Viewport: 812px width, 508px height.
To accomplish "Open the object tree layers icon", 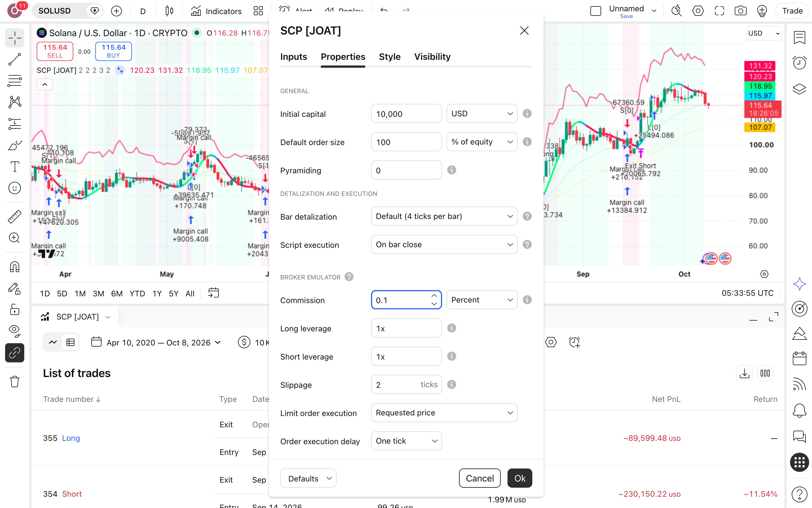I will pos(799,89).
